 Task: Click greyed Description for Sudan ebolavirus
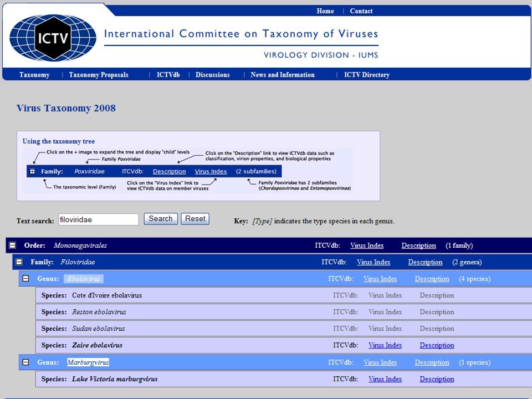coord(437,329)
